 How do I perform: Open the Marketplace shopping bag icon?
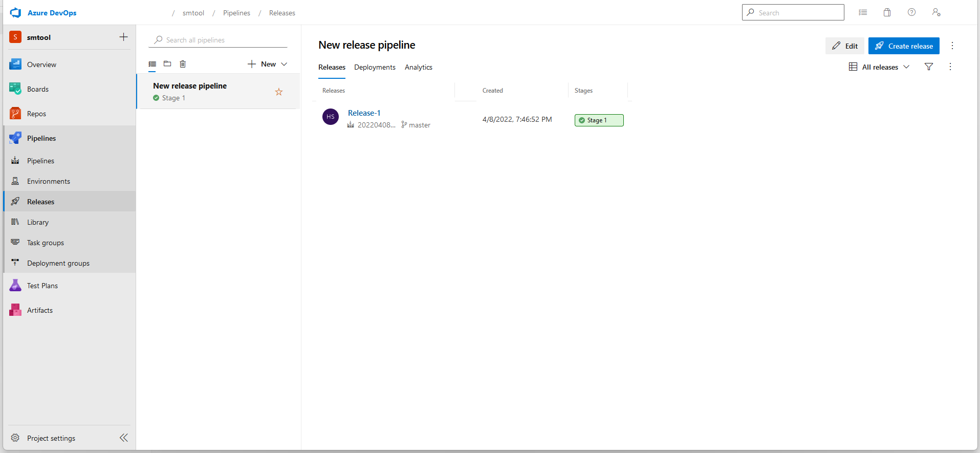click(x=887, y=13)
